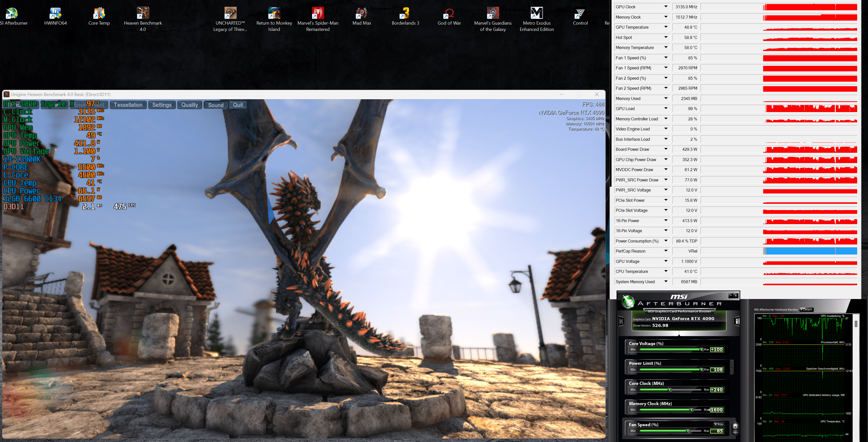Click the Driver Version 526.98 text
The height and width of the screenshot is (442, 868).
point(650,325)
